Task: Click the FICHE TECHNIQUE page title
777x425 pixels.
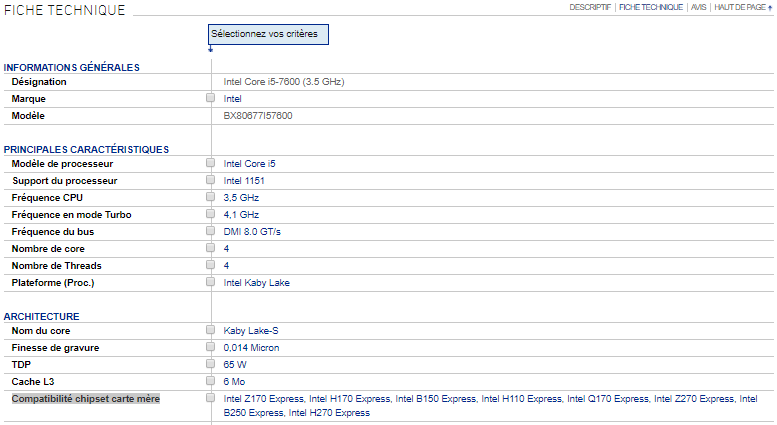Action: click(x=65, y=10)
